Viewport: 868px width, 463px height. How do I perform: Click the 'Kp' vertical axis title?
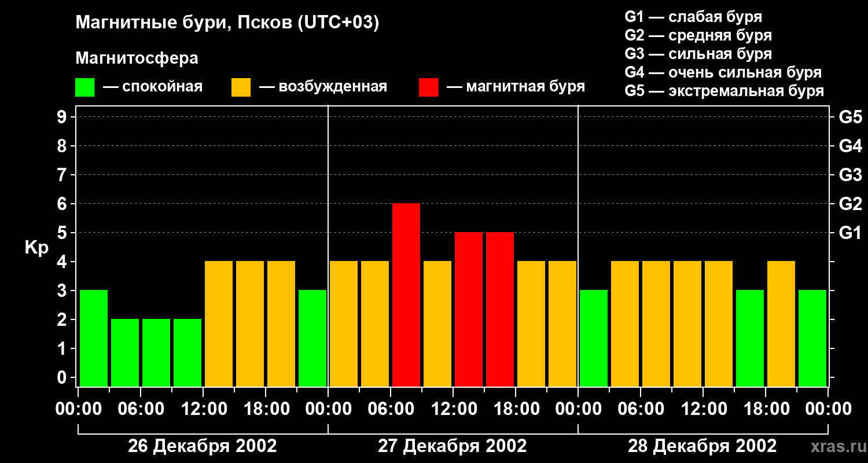[36, 249]
